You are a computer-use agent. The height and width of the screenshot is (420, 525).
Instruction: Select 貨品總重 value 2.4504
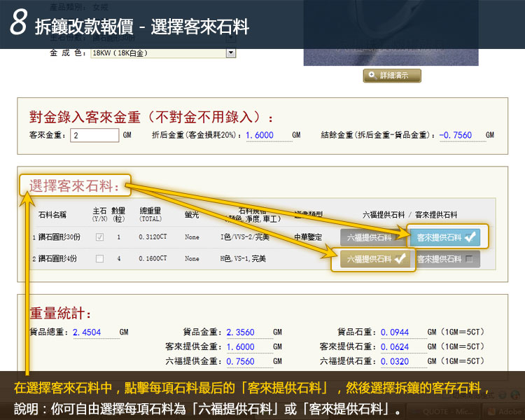[87, 332]
